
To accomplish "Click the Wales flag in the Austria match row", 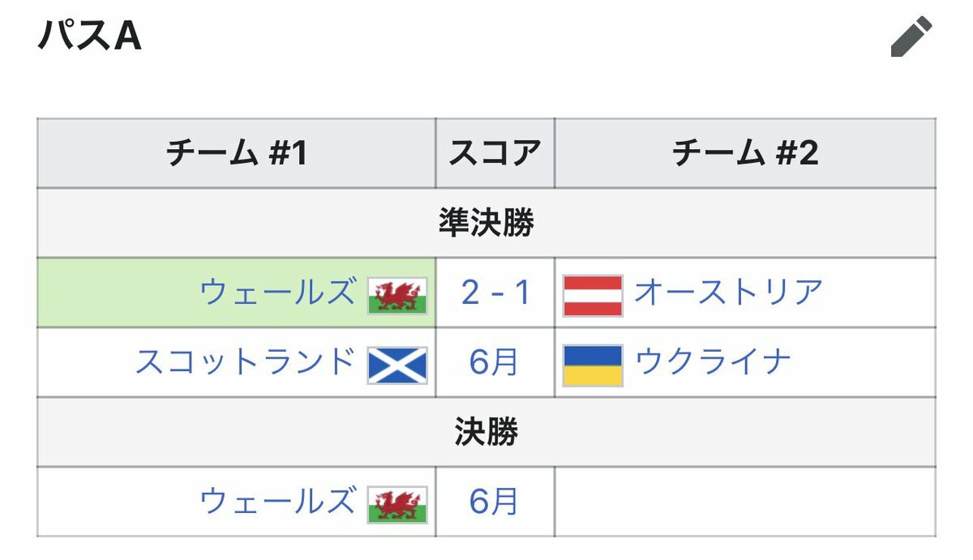I will pos(397,295).
